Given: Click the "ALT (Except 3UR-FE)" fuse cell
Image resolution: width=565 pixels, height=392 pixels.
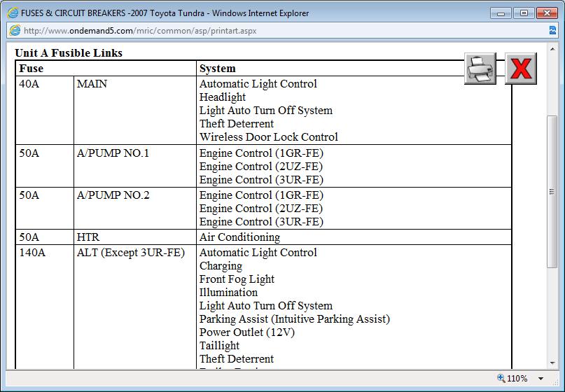Looking at the screenshot, I should pyautogui.click(x=130, y=253).
